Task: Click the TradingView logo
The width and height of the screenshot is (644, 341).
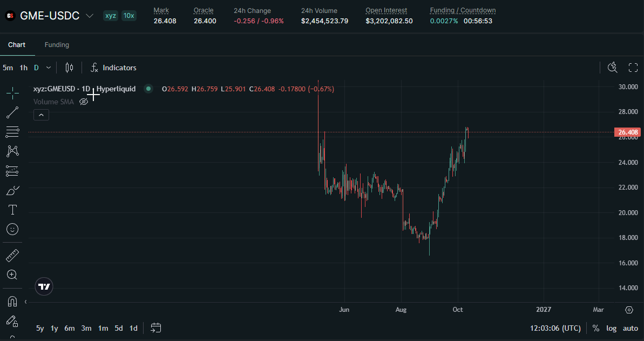Action: coord(44,287)
